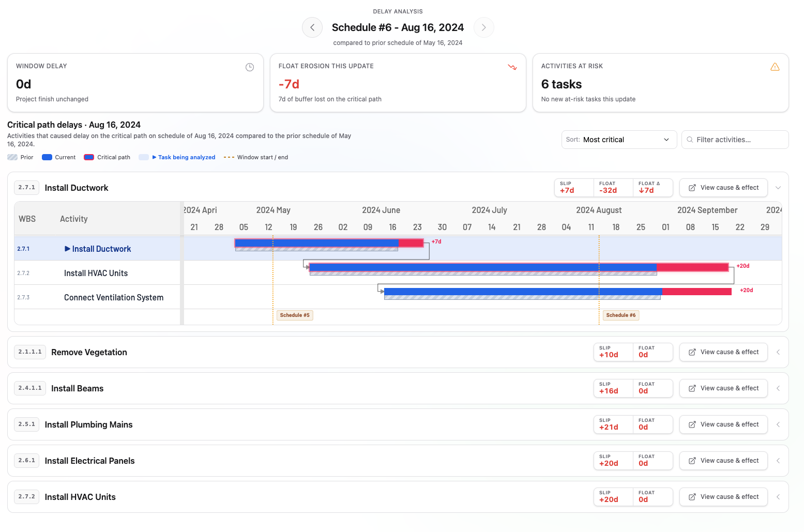The width and height of the screenshot is (804, 532).
Task: Go to the next schedule with right arrow
Action: (x=483, y=27)
